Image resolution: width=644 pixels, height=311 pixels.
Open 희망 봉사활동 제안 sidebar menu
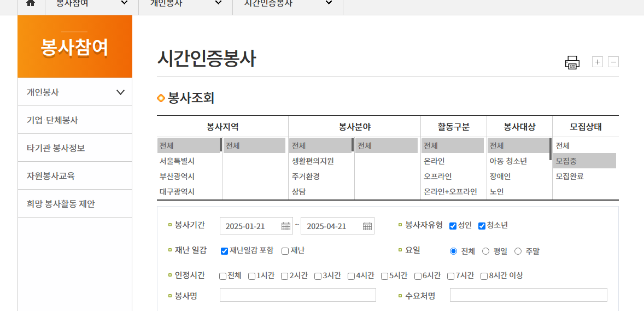pos(75,204)
